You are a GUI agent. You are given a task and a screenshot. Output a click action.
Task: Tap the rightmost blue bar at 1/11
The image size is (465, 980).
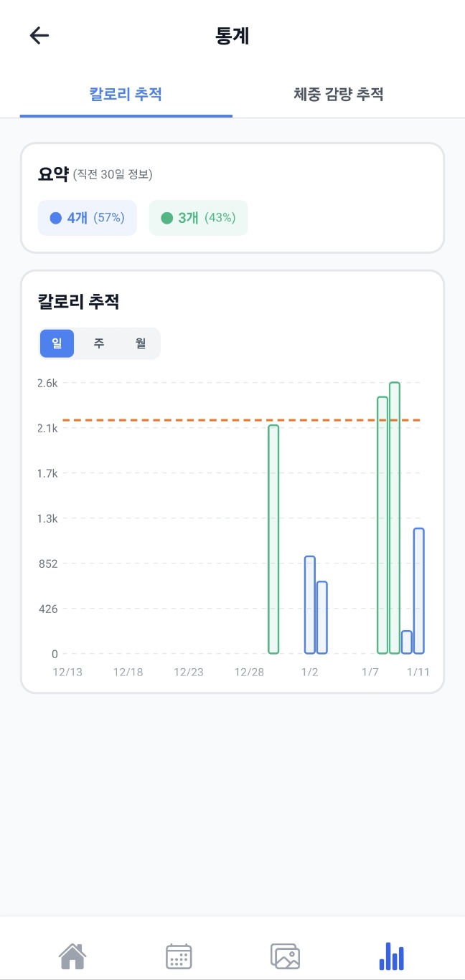pos(419,591)
